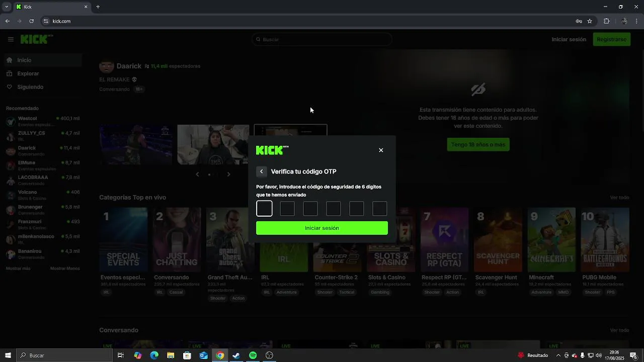Screen dimensions: 644x362
Task: Click the green Iniciar sesión button
Action: pos(322,228)
